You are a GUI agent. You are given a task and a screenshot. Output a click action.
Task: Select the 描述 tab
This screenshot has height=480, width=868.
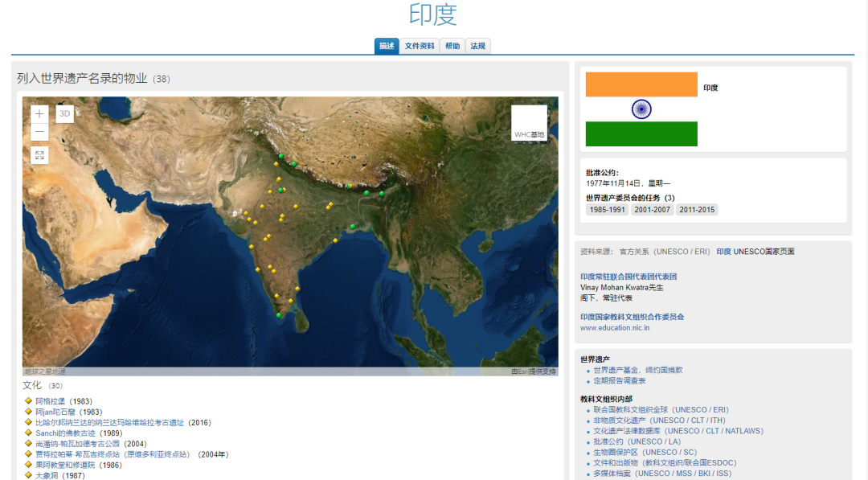[x=387, y=46]
